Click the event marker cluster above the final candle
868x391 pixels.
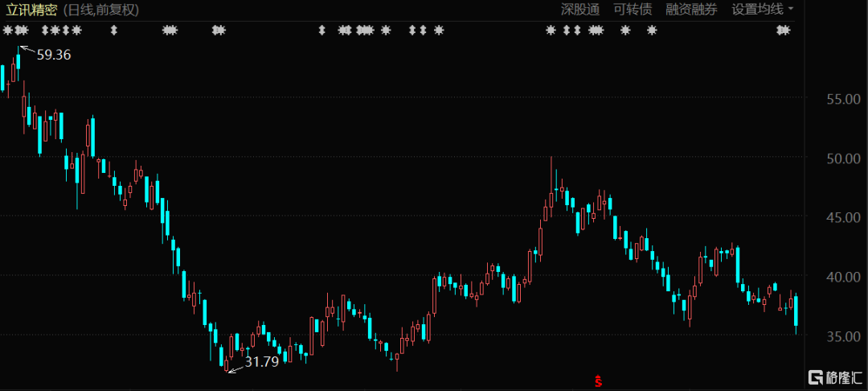tap(783, 31)
